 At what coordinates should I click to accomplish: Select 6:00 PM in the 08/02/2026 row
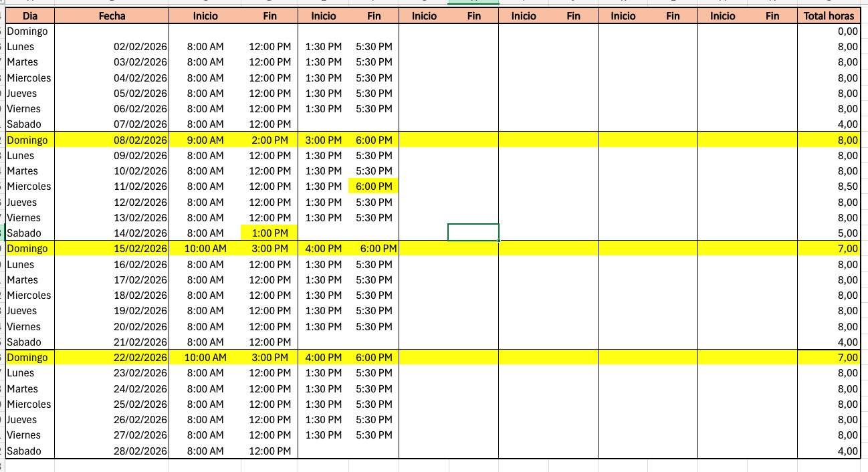point(374,140)
